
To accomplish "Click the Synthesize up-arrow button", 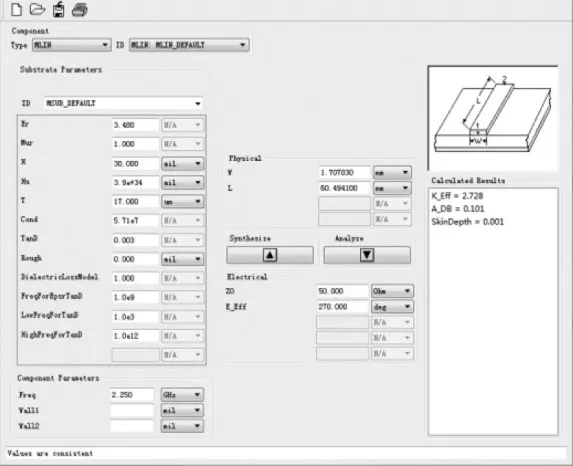I will pos(270,255).
